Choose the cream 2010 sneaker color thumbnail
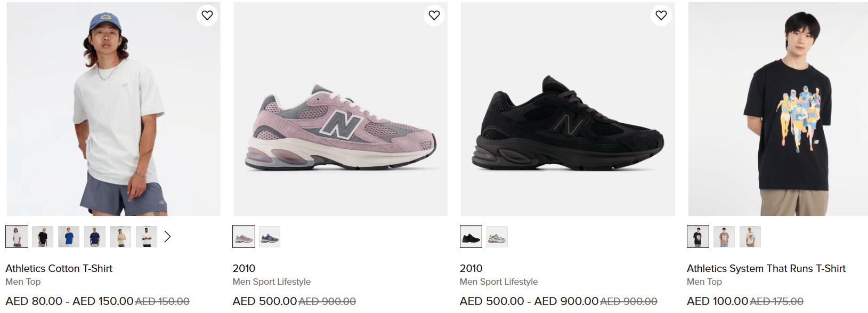The width and height of the screenshot is (868, 313). [x=497, y=237]
